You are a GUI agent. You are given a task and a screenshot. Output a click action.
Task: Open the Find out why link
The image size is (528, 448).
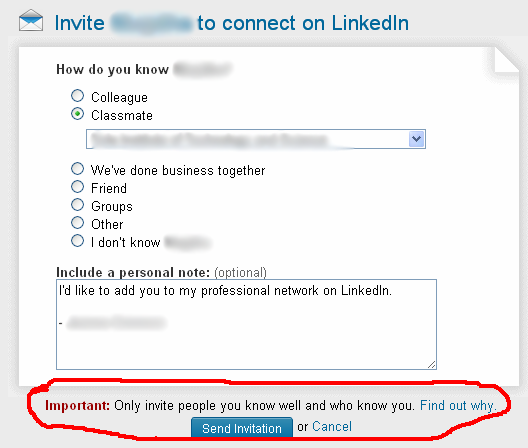point(458,405)
